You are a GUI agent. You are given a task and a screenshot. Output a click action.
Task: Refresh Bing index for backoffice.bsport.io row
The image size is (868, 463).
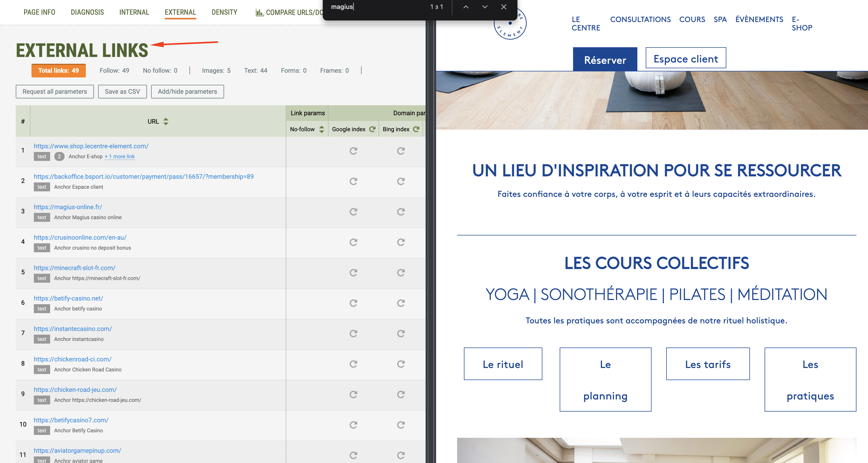401,181
